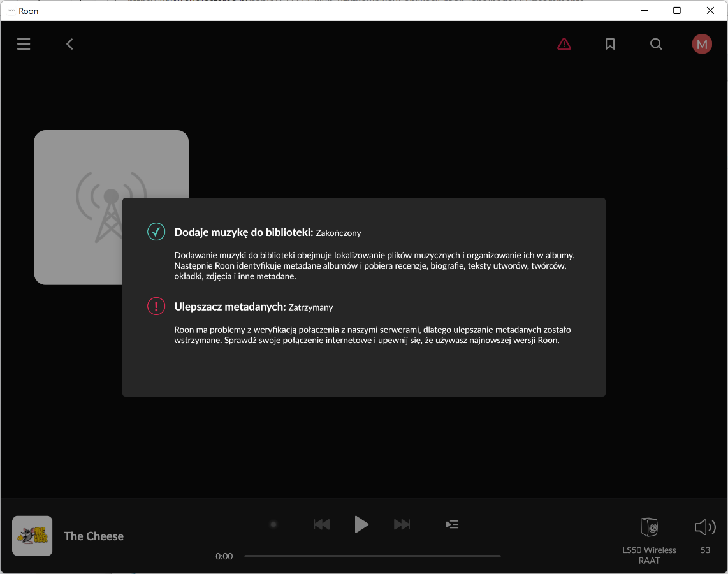Click the Roon title bar app icon

click(11, 11)
